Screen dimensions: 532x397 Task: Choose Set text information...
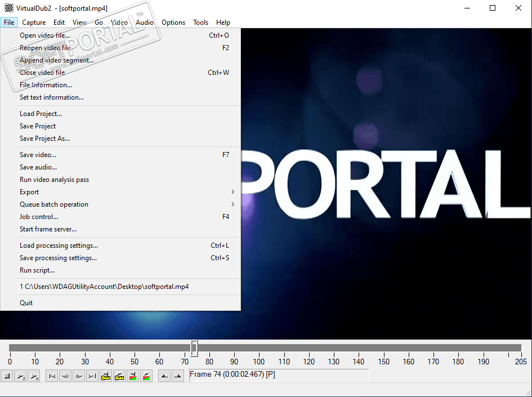(x=120, y=97)
